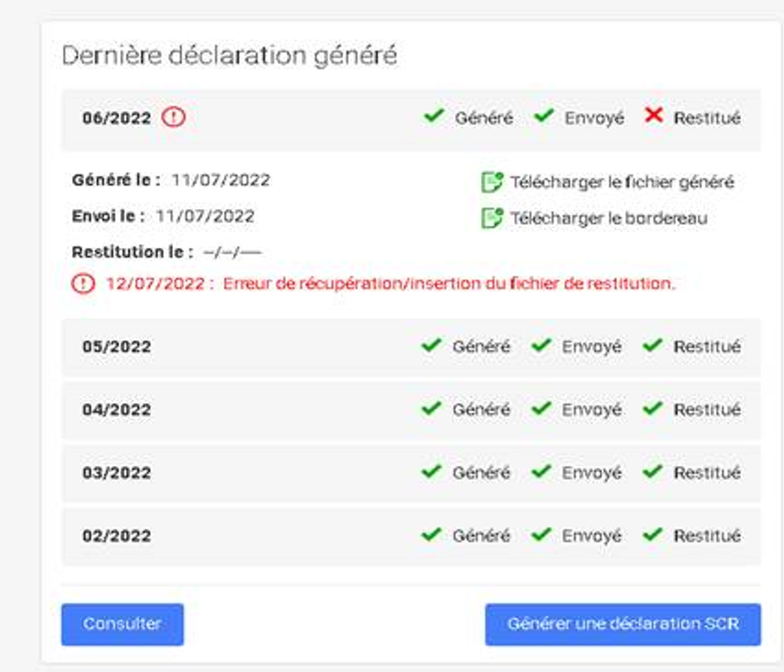Click the download icon for the generated file
784x672 pixels.
point(492,182)
